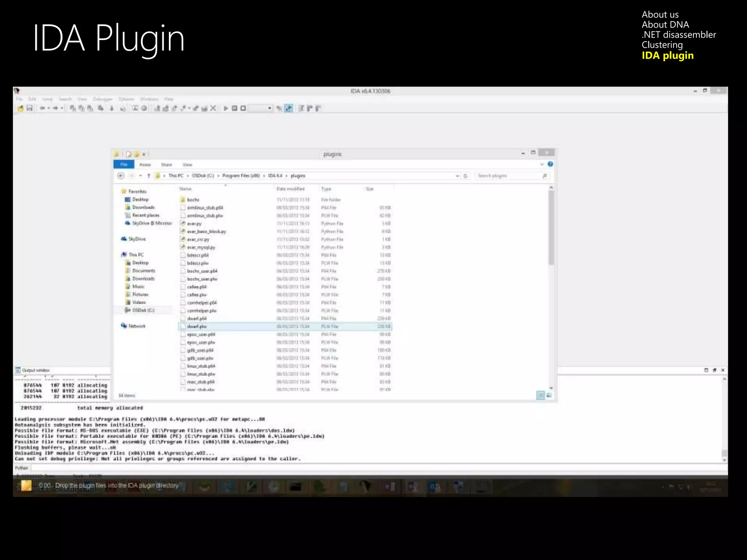The image size is (747, 560).
Task: Click the Search plugins field
Action: pos(511,176)
